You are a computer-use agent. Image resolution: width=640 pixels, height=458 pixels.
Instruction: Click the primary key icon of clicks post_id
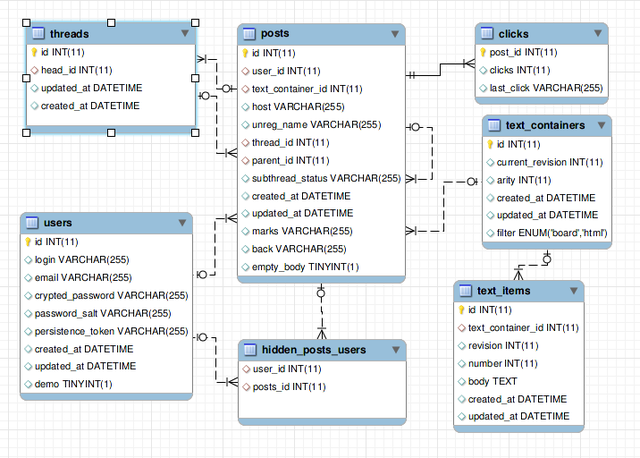coord(483,53)
